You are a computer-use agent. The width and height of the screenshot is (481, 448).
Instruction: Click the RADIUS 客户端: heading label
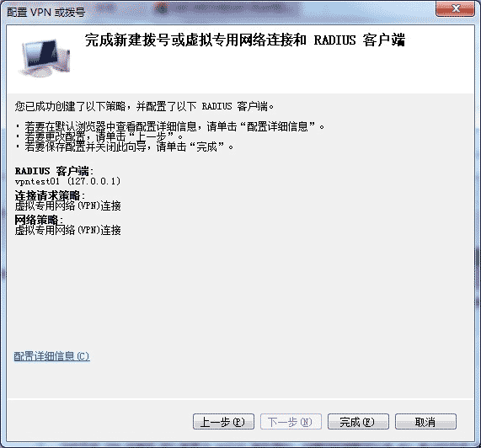tap(54, 171)
